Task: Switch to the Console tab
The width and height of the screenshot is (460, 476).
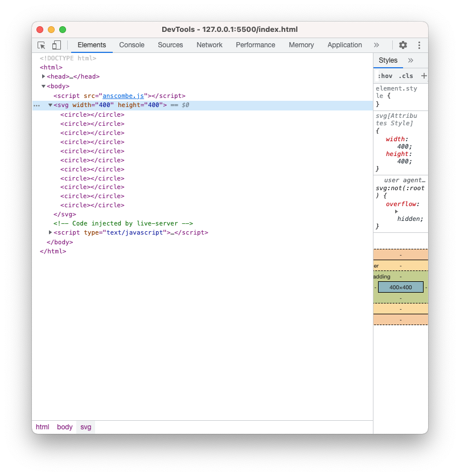Action: click(x=132, y=45)
